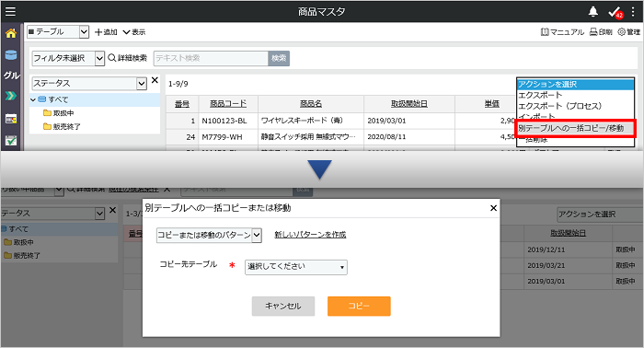Screen dimensions: 644x348
Task: Collapse the すべて tree node
Action: tap(33, 99)
